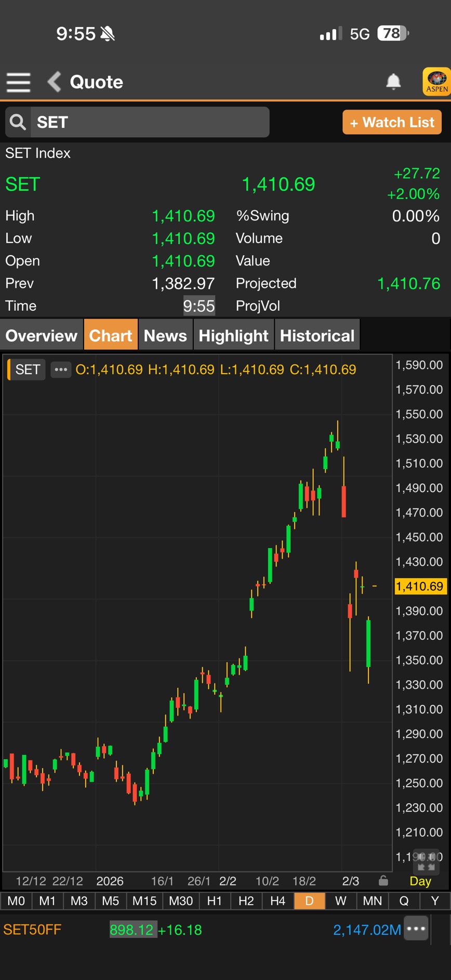Open the ticker bar three-dot menu
451x980 pixels.
pyautogui.click(x=417, y=929)
